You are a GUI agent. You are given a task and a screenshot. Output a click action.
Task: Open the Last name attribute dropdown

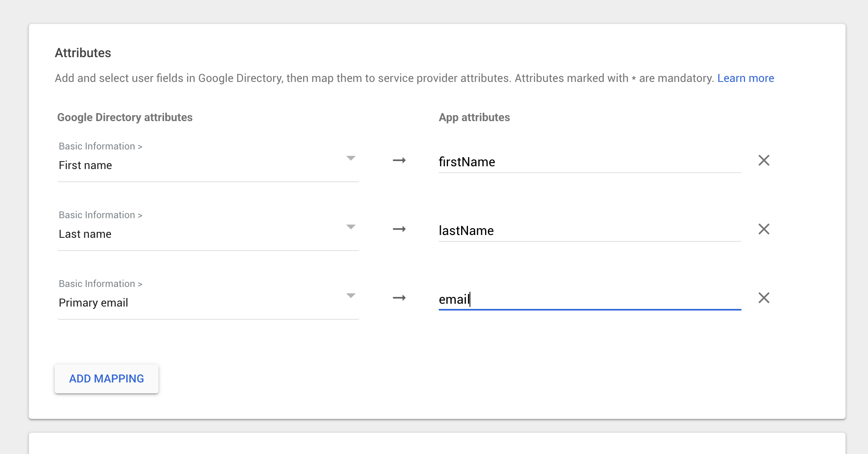[208, 229]
